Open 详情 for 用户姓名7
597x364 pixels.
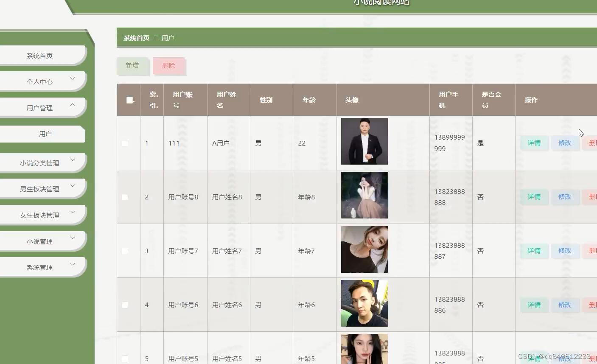coord(534,251)
